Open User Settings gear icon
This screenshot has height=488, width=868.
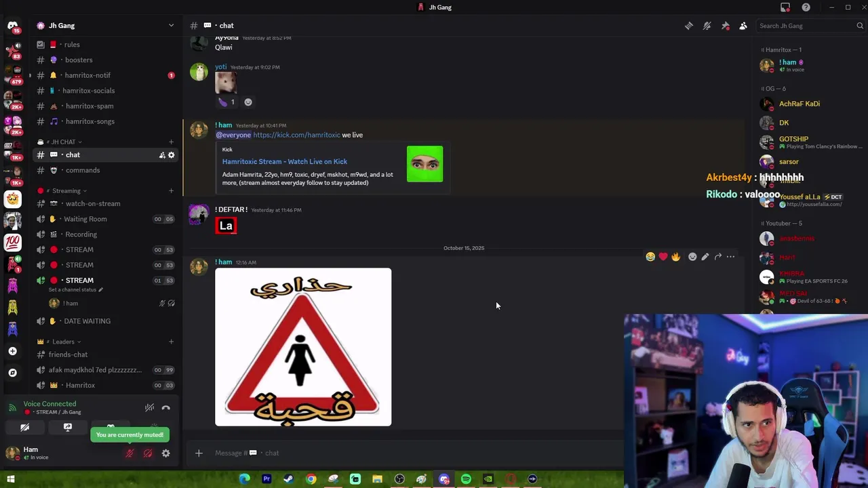(x=166, y=453)
